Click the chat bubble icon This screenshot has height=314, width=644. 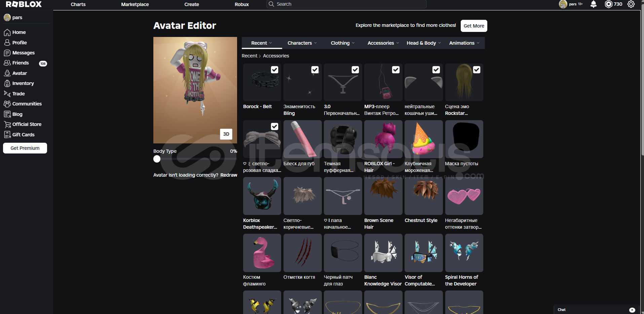[x=632, y=310]
